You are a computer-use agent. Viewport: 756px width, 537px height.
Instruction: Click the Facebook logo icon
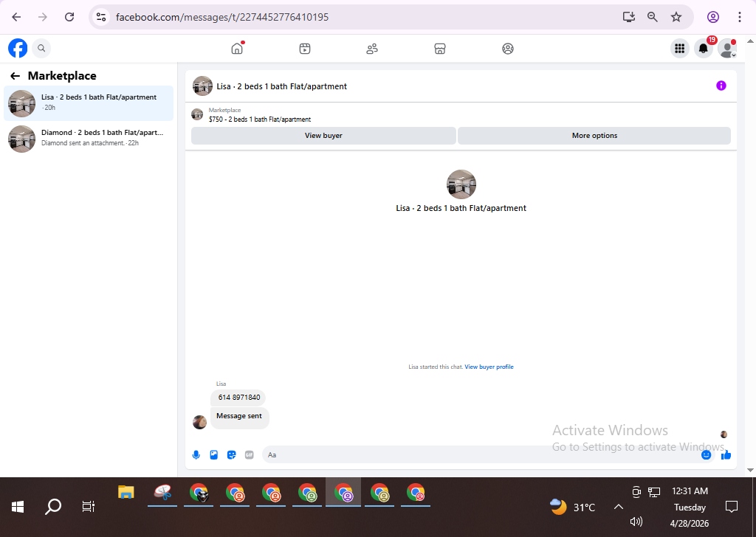click(x=18, y=48)
